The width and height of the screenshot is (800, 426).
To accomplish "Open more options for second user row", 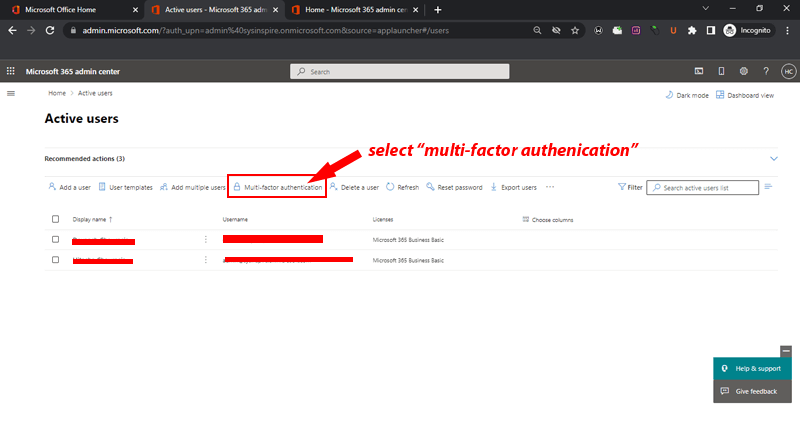I will (x=206, y=260).
